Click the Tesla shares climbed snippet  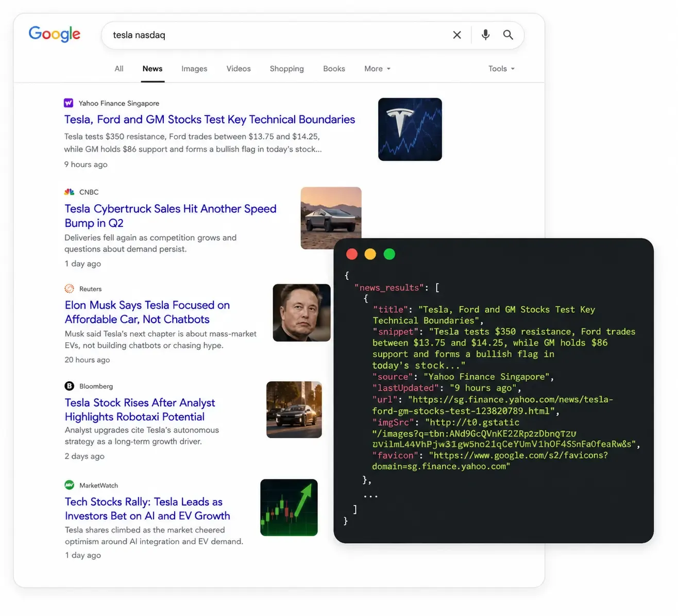point(154,536)
